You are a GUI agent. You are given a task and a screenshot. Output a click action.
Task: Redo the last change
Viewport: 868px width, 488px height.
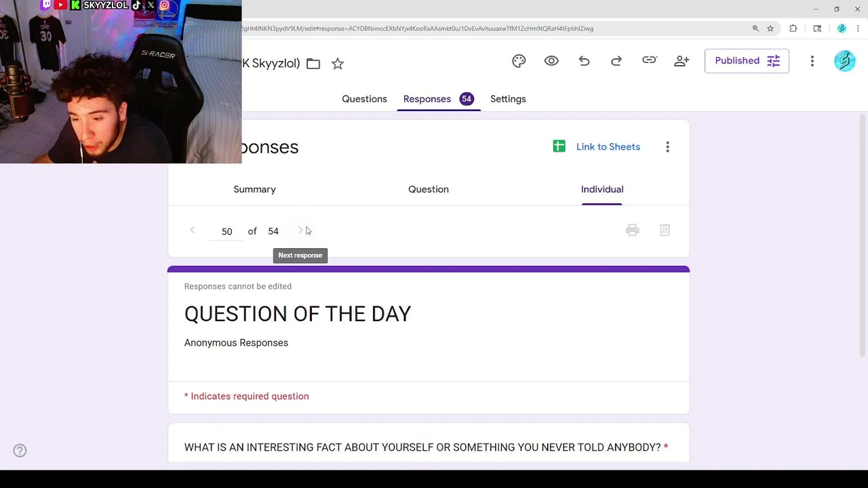[616, 61]
